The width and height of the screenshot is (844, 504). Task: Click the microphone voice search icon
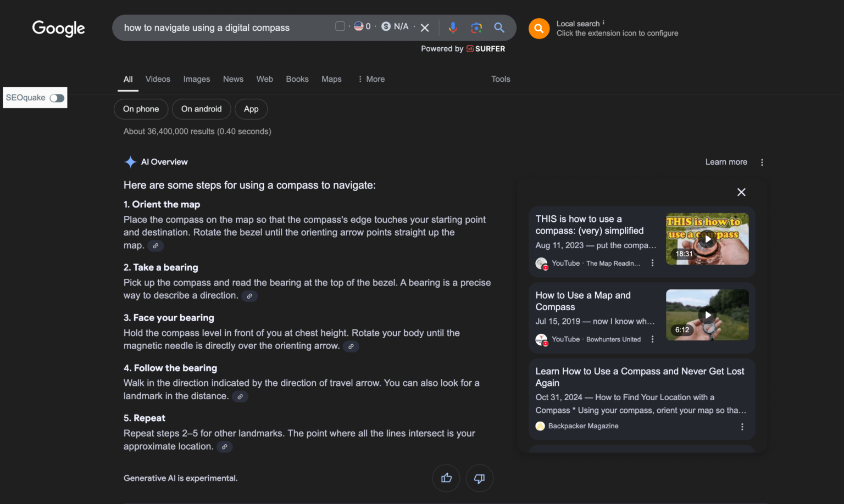pyautogui.click(x=452, y=27)
